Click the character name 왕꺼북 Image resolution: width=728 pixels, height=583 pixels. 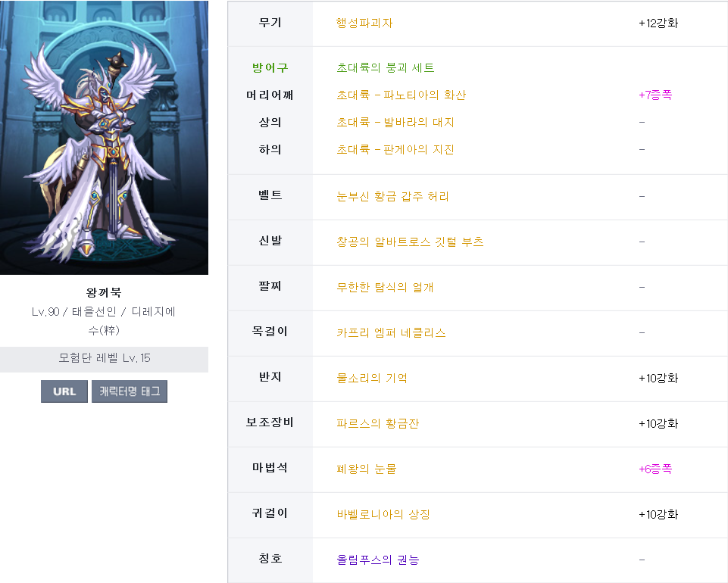tap(104, 293)
